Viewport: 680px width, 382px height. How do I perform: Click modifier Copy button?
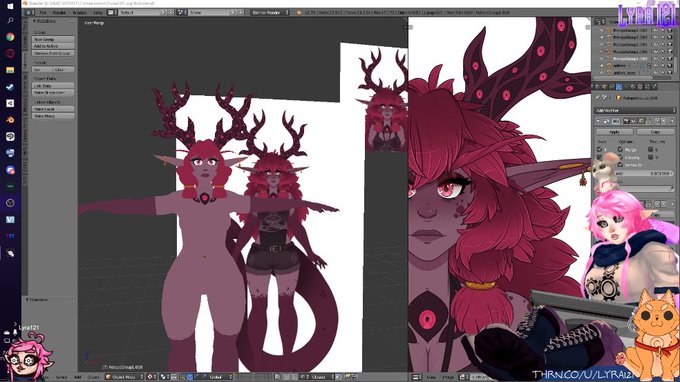coord(655,132)
